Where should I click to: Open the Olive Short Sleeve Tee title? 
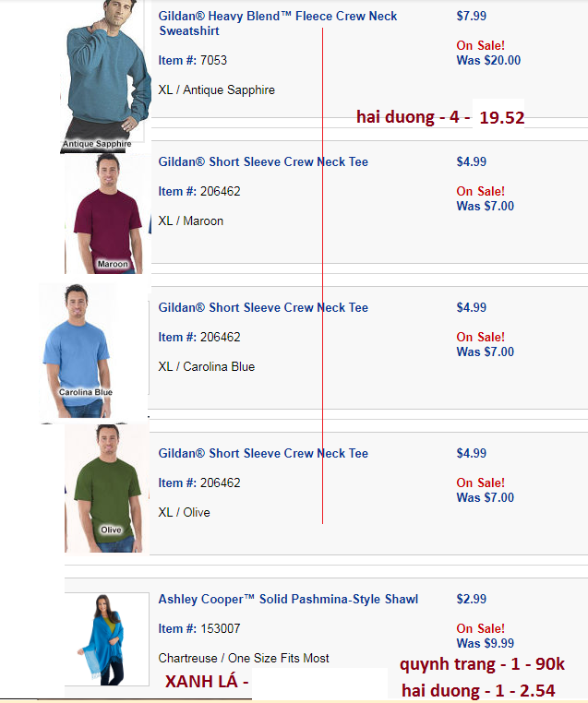[x=263, y=453]
